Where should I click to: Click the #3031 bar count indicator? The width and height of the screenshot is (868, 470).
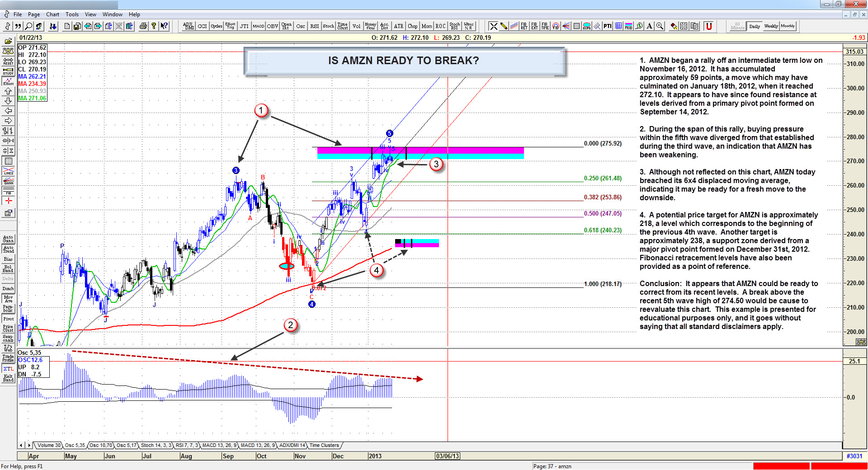854,456
